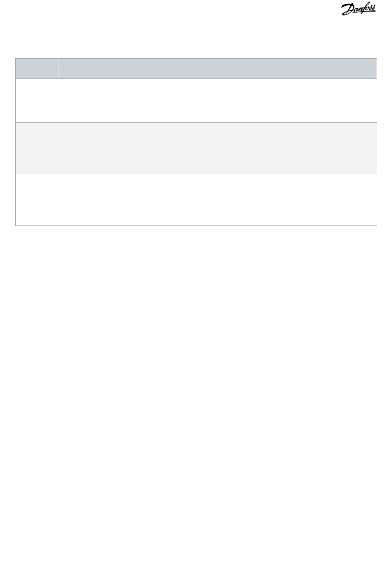Click the vertical divider between the table columns
The height and width of the screenshot is (569, 392).
[58, 142]
